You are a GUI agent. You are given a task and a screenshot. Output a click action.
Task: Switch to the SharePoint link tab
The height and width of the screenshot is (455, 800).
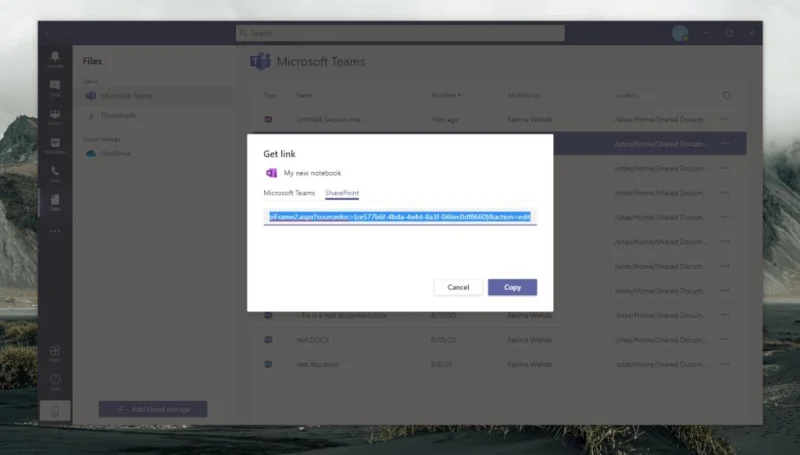point(342,193)
